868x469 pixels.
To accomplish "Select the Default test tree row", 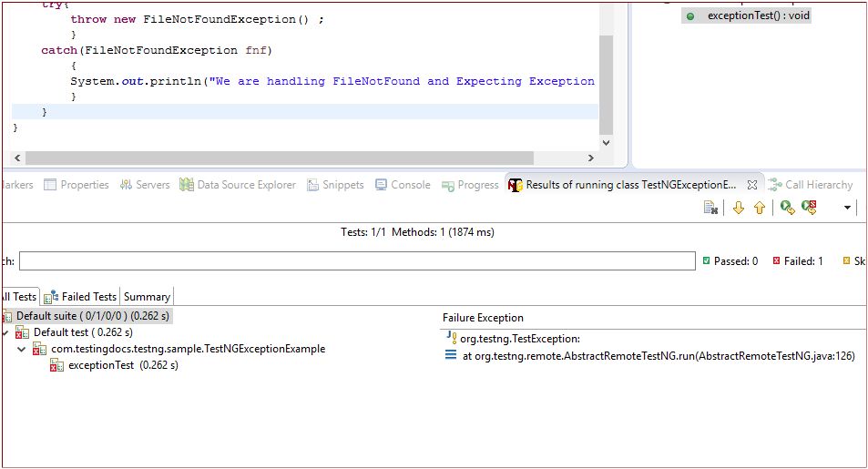I will point(83,332).
